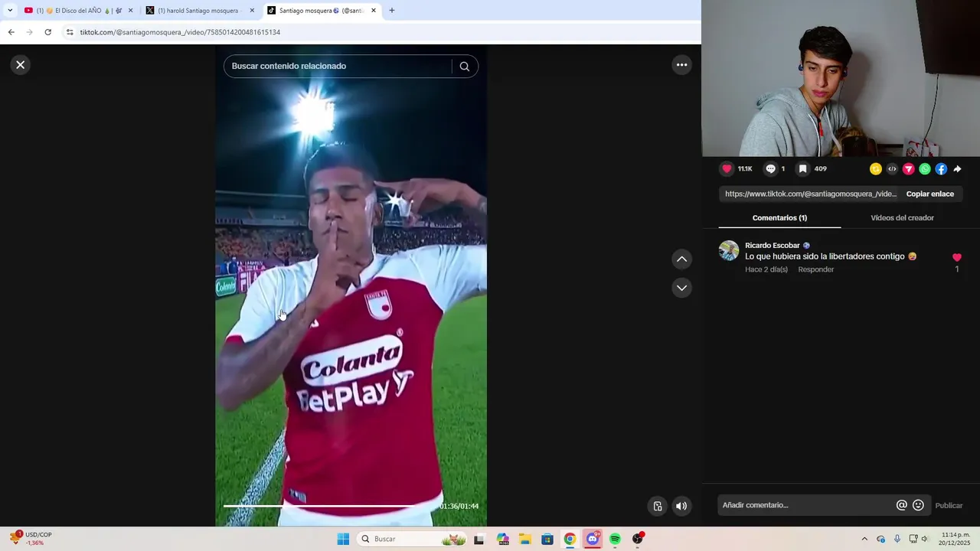Select the Comentarios (1) tab

pos(779,218)
